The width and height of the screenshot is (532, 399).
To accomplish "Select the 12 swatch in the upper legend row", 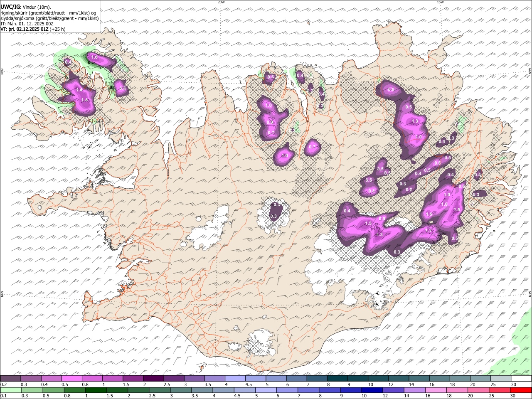I will click(x=399, y=379).
